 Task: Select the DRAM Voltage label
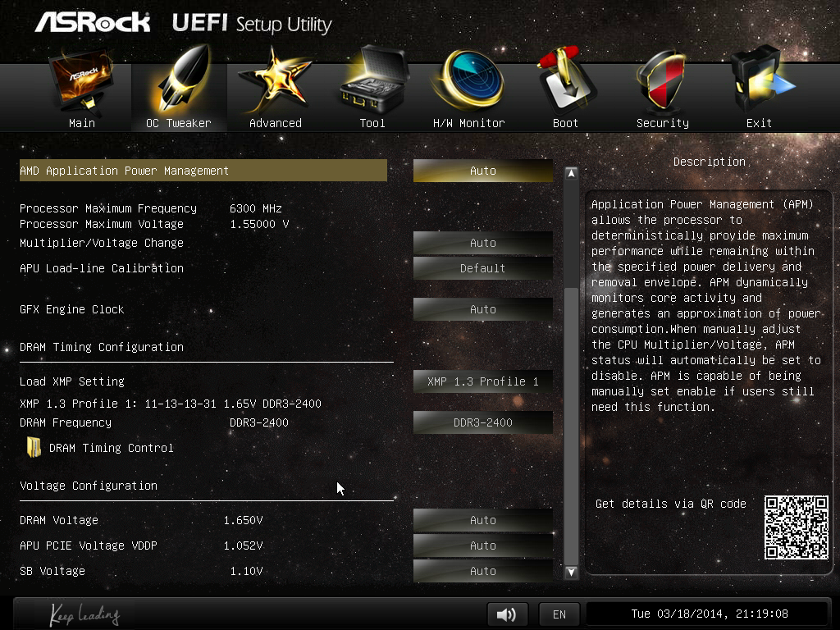(x=59, y=520)
